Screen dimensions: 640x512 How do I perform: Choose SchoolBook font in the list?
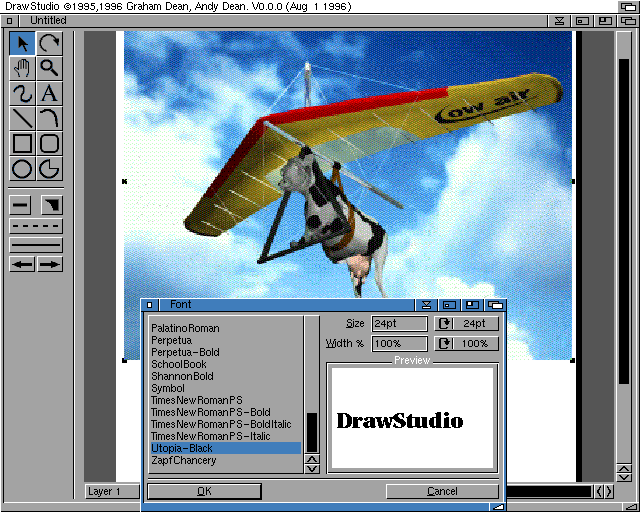click(x=226, y=364)
